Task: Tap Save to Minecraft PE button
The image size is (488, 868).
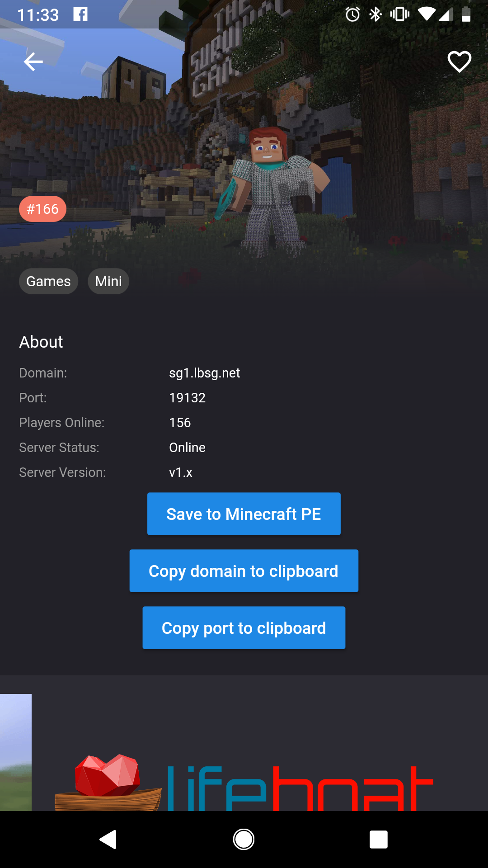Action: (x=244, y=514)
